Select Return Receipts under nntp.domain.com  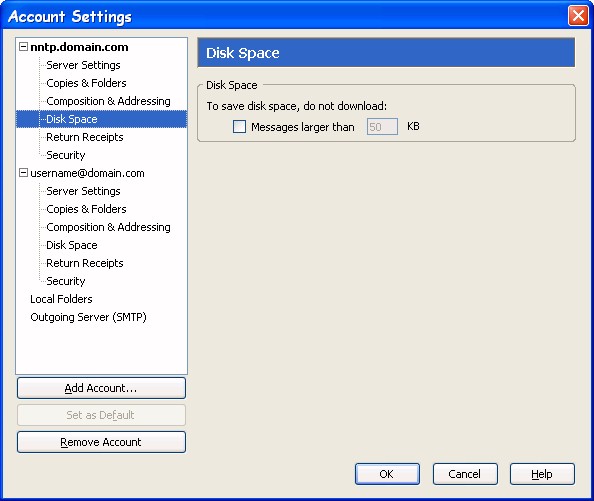pos(84,137)
